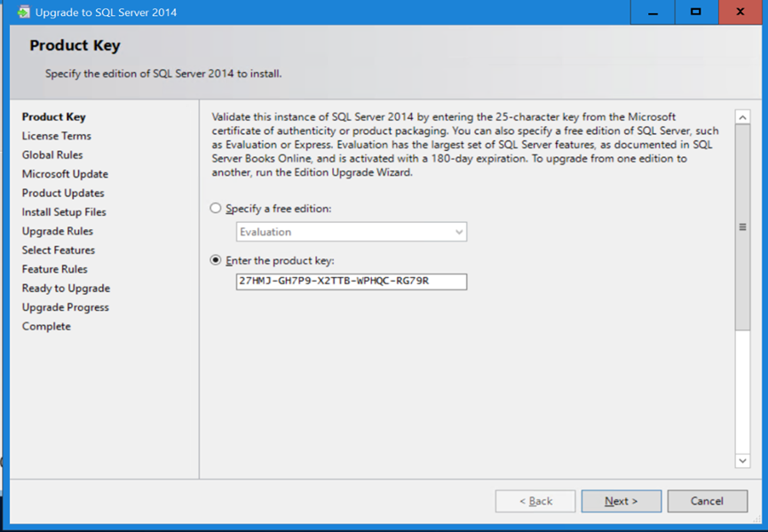The height and width of the screenshot is (532, 768).
Task: Open the Evaluation edition dropdown
Action: click(352, 232)
